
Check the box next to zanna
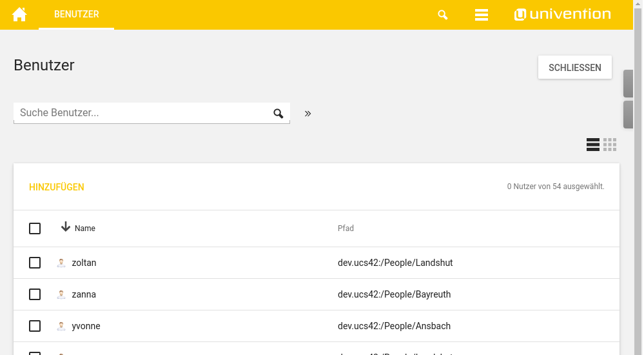(35, 294)
